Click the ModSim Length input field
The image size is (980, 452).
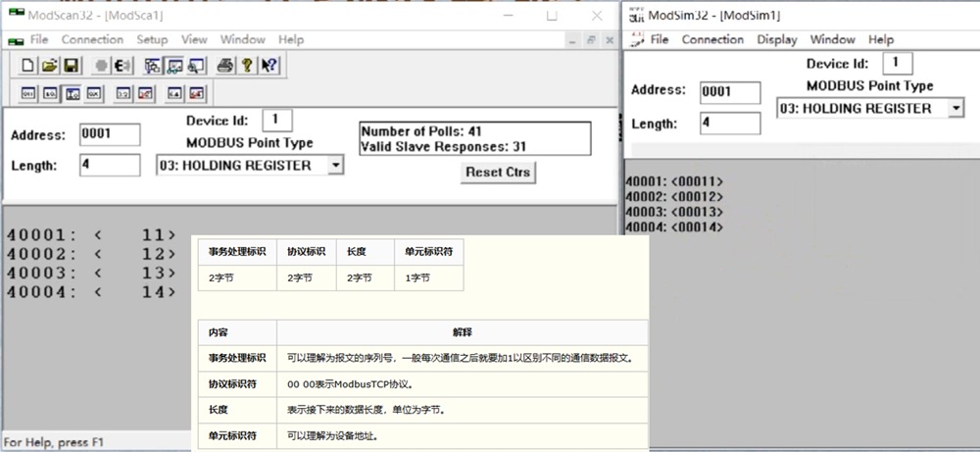(x=729, y=124)
